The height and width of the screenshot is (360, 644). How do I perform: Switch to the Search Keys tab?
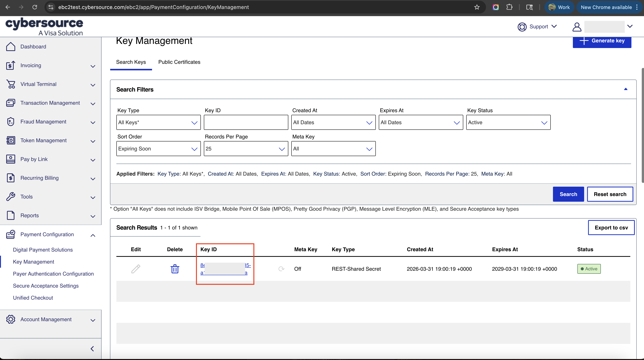tap(131, 62)
